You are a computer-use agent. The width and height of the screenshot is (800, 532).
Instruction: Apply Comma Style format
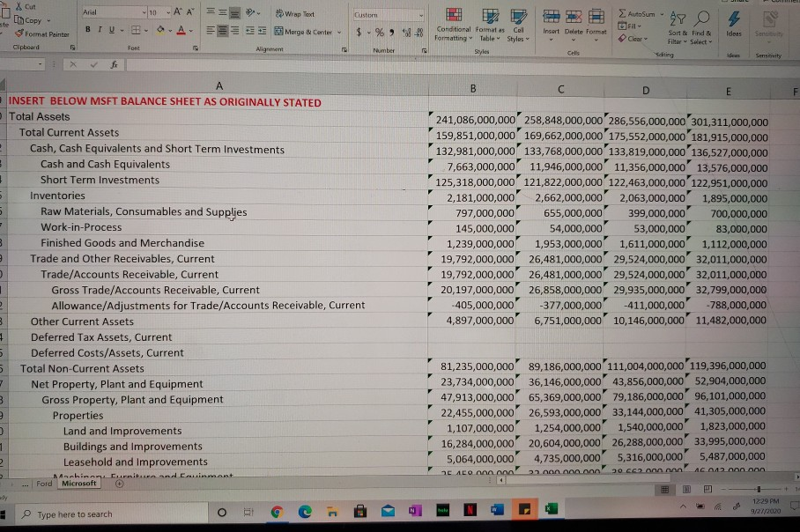[x=392, y=33]
